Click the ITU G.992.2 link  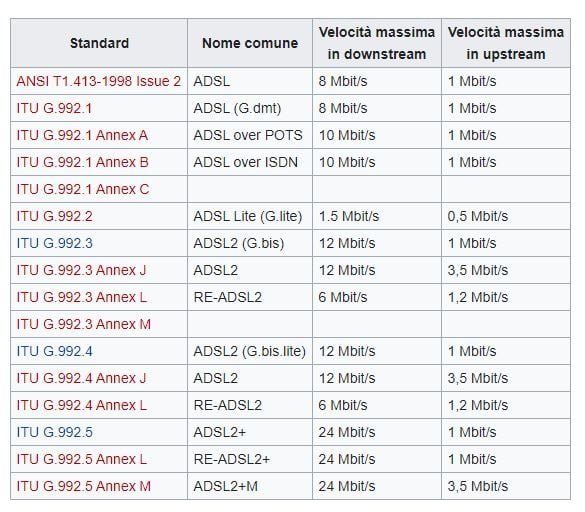54,216
